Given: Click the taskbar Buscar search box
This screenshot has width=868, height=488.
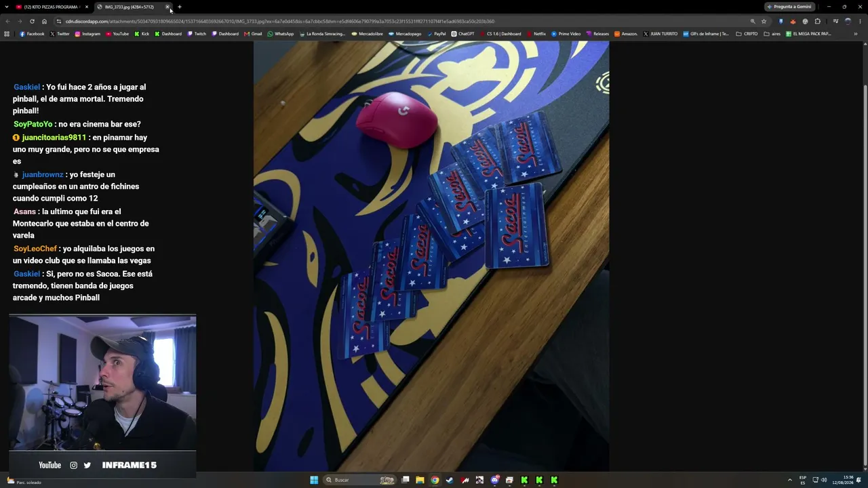Looking at the screenshot, I should (x=359, y=480).
